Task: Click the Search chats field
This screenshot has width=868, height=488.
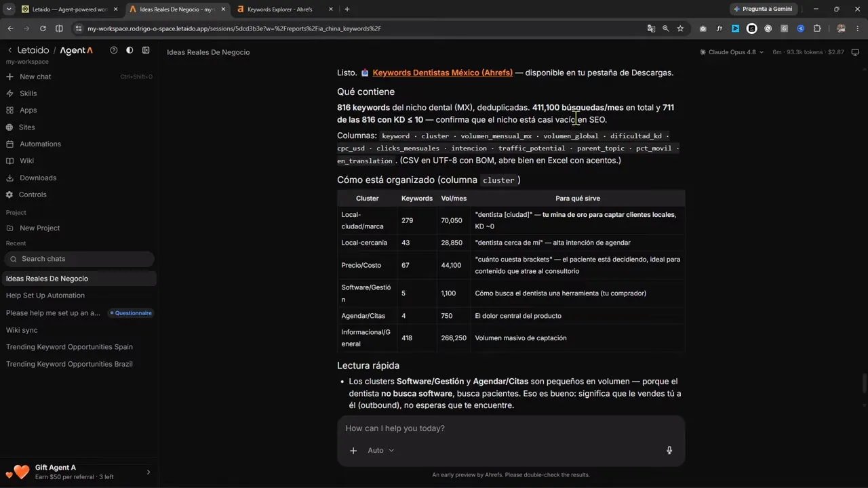Action: (x=79, y=259)
